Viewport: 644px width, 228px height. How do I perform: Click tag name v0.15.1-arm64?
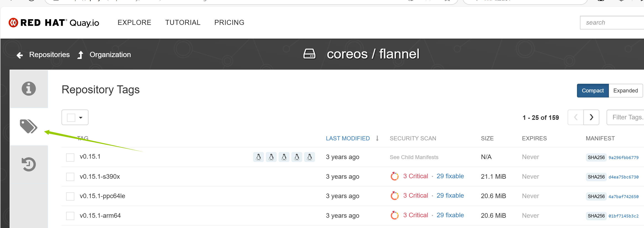pyautogui.click(x=100, y=216)
